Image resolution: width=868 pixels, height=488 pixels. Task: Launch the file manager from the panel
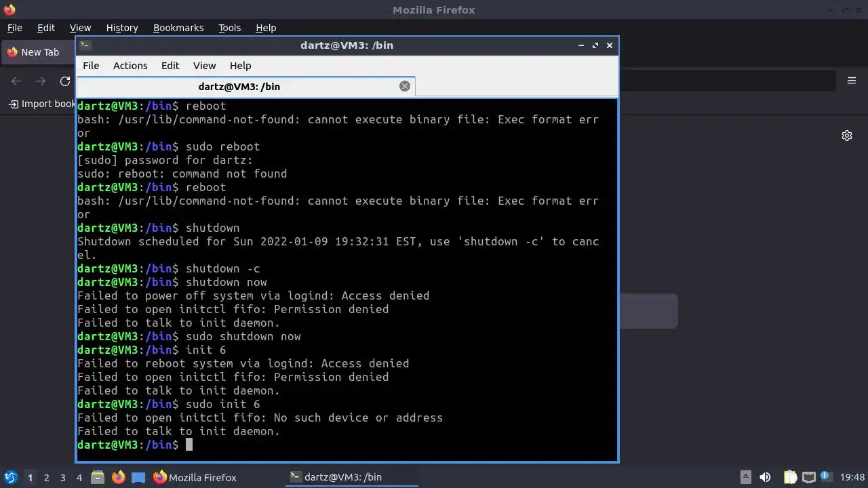98,477
